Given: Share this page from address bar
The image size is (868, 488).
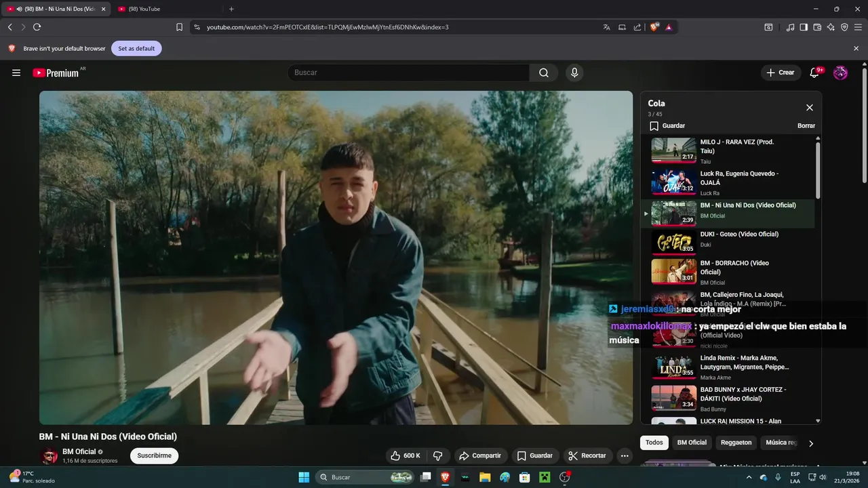Looking at the screenshot, I should click(x=637, y=27).
